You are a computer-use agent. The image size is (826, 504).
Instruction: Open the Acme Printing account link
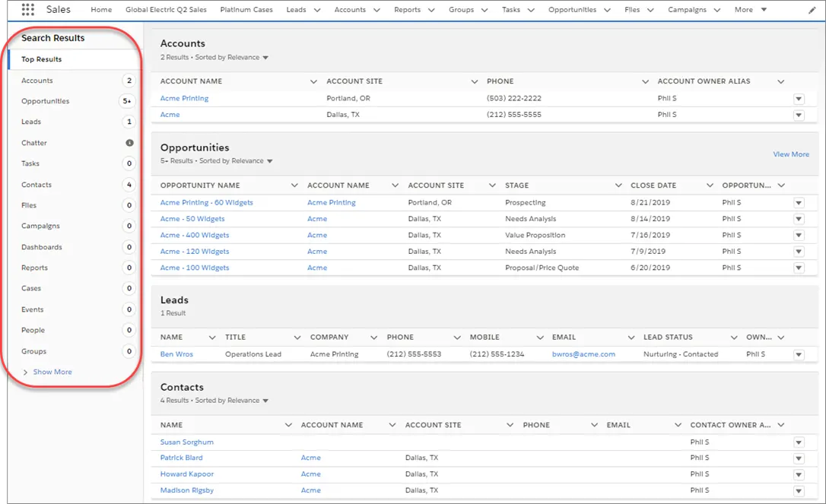(x=184, y=99)
